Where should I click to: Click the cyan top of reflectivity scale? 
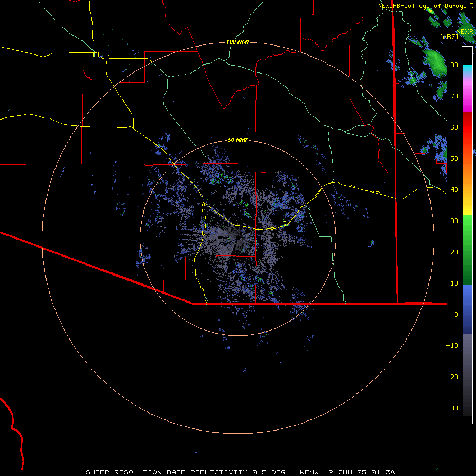467,68
